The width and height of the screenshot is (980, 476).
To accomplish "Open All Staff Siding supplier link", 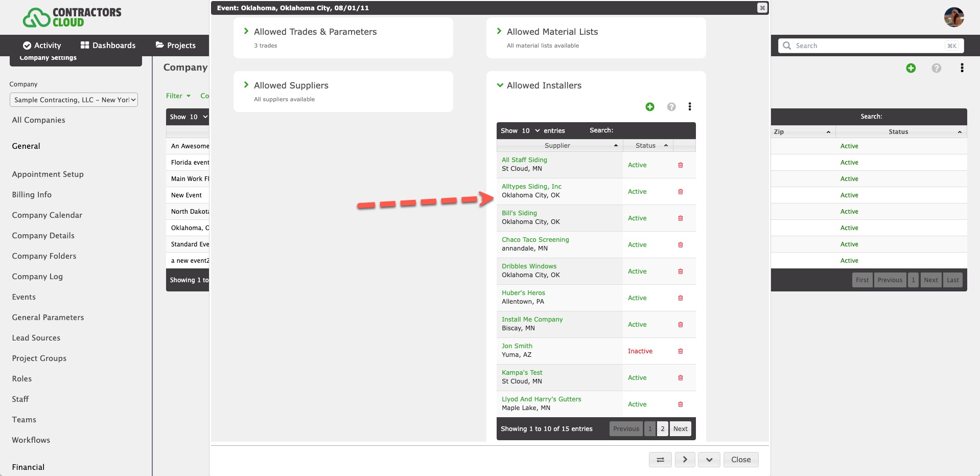I will tap(524, 160).
